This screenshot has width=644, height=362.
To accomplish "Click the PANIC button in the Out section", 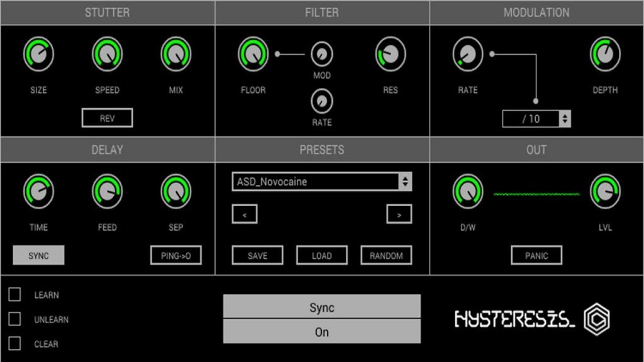I will coord(536,255).
